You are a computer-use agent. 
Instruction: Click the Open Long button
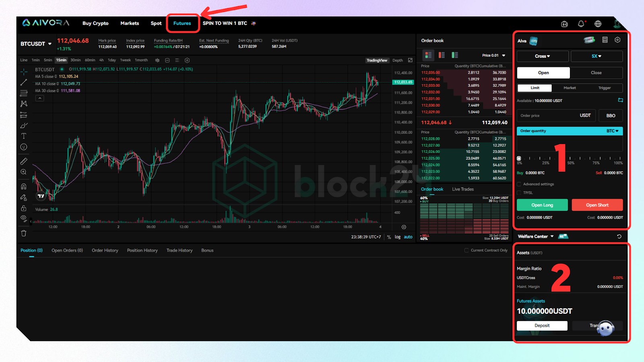click(542, 205)
